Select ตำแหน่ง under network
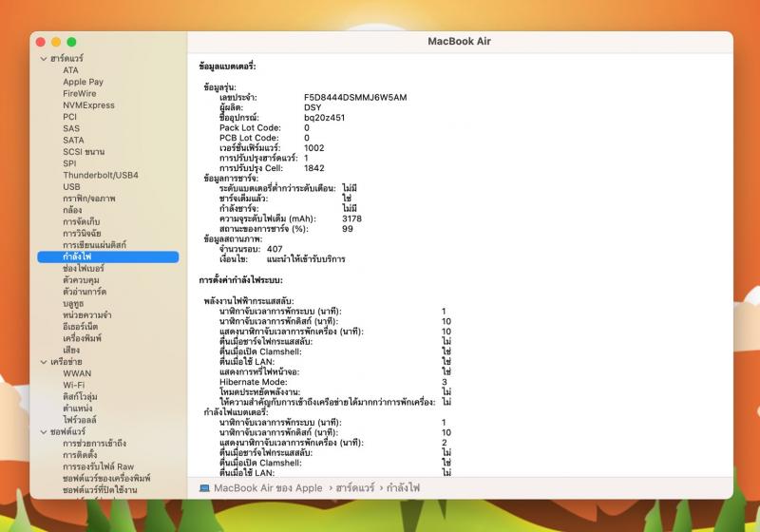The image size is (760, 532). click(x=78, y=408)
